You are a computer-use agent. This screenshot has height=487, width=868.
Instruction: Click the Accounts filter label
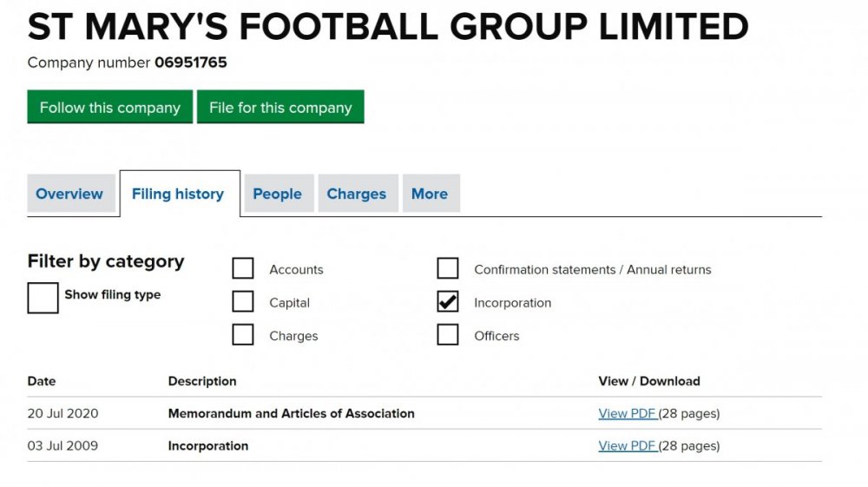pyautogui.click(x=296, y=270)
